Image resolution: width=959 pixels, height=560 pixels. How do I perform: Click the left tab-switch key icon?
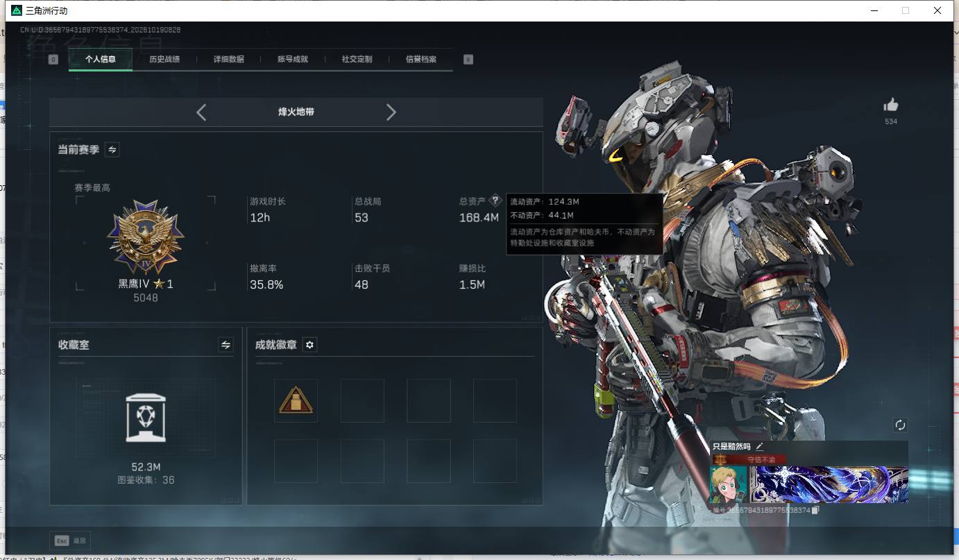click(53, 60)
